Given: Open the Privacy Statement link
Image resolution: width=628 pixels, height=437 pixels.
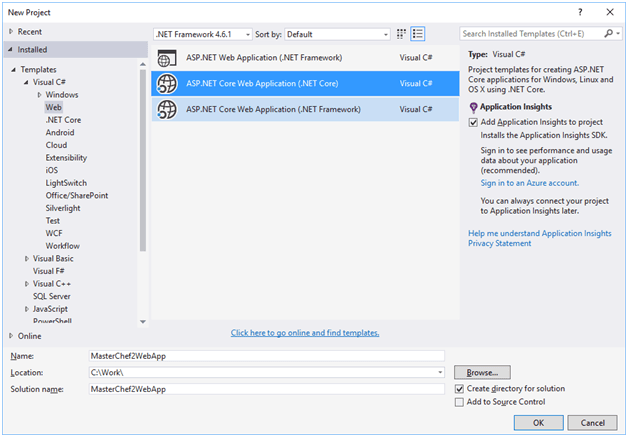Looking at the screenshot, I should click(500, 244).
